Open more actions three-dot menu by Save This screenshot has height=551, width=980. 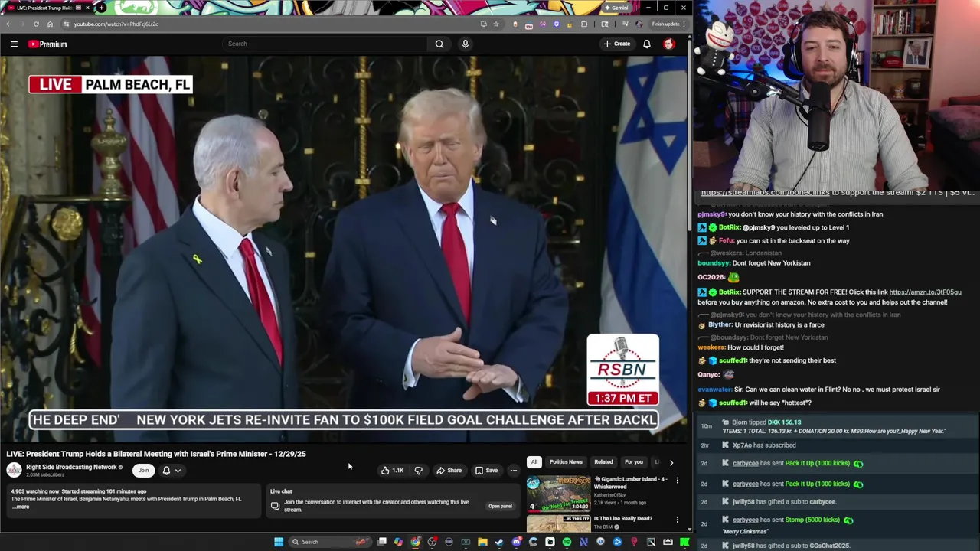pyautogui.click(x=514, y=471)
